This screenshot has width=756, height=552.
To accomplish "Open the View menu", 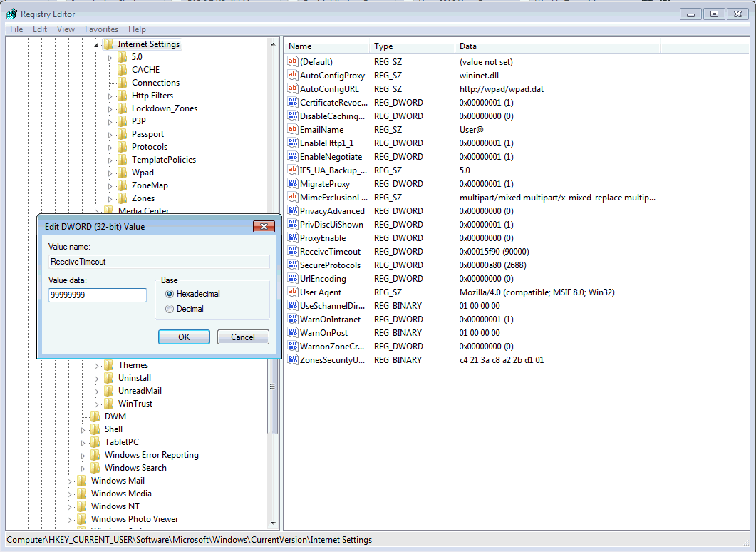I will pyautogui.click(x=66, y=29).
